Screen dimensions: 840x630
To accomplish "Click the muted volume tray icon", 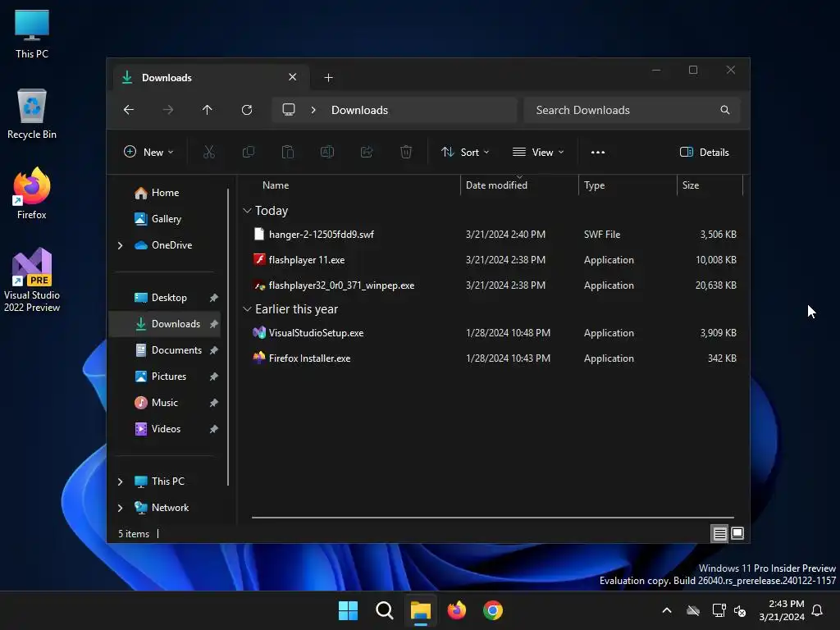I will pos(740,610).
